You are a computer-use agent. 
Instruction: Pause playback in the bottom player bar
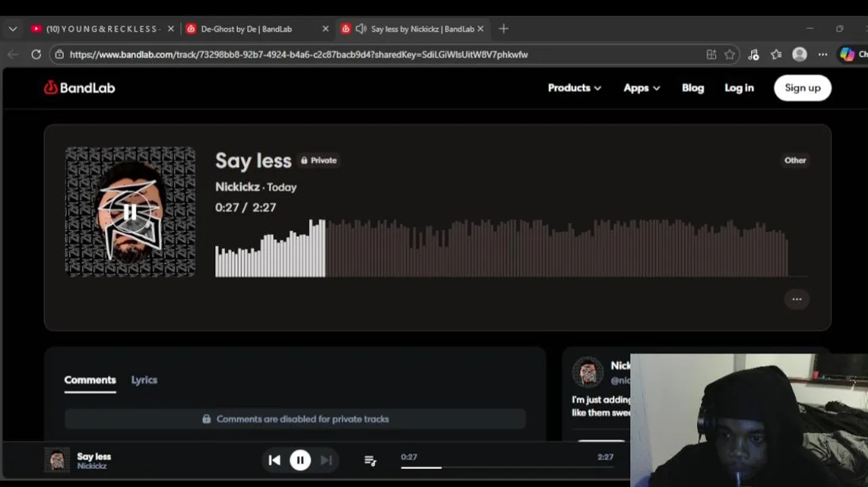click(300, 460)
